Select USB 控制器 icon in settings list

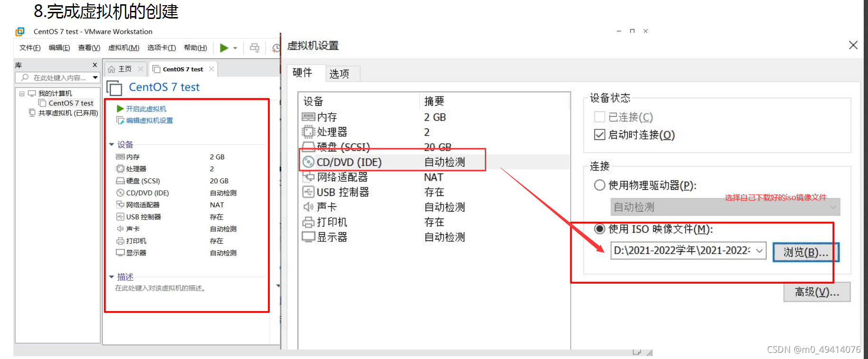pos(309,192)
